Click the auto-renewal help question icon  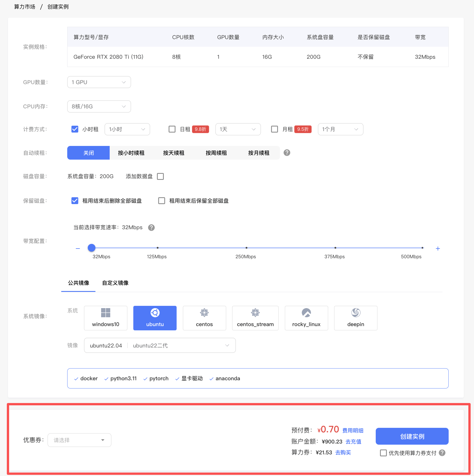point(287,153)
